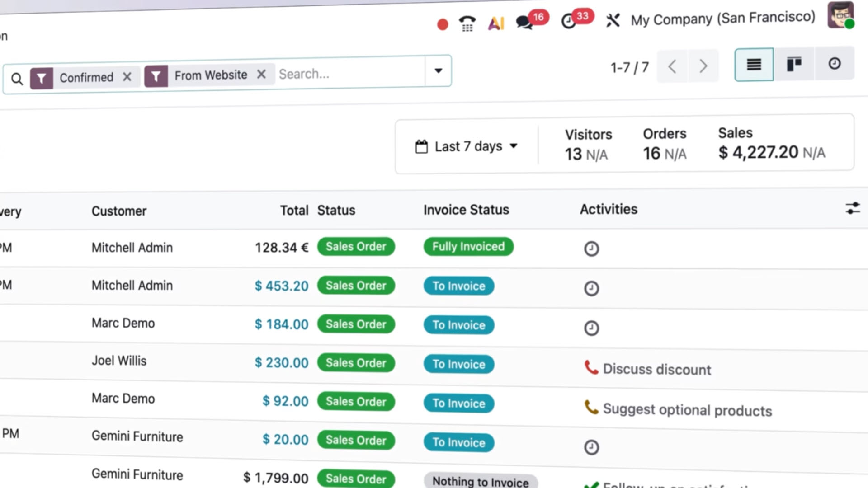Open the AI assistant icon
Image resolution: width=868 pixels, height=488 pixels.
(x=496, y=23)
